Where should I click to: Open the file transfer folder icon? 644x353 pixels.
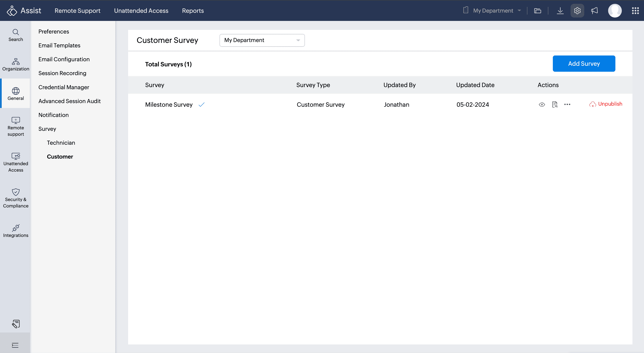coord(537,10)
